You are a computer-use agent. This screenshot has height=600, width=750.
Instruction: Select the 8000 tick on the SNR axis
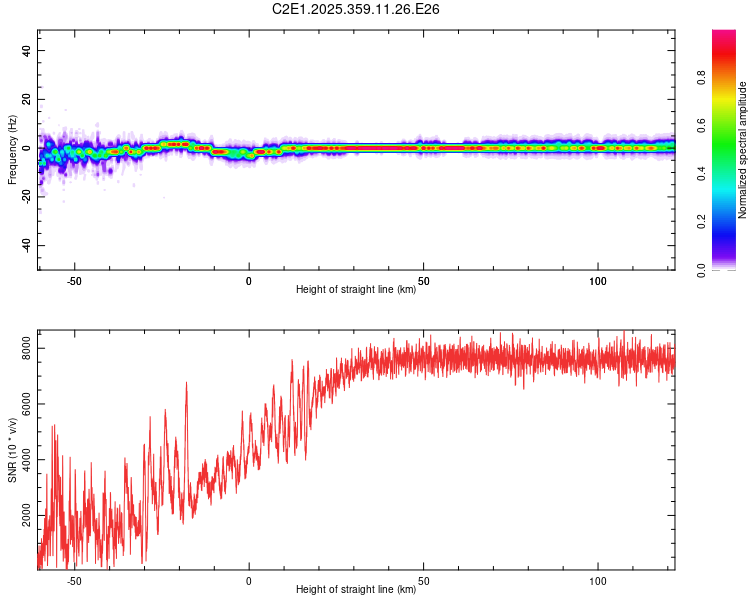21,349
